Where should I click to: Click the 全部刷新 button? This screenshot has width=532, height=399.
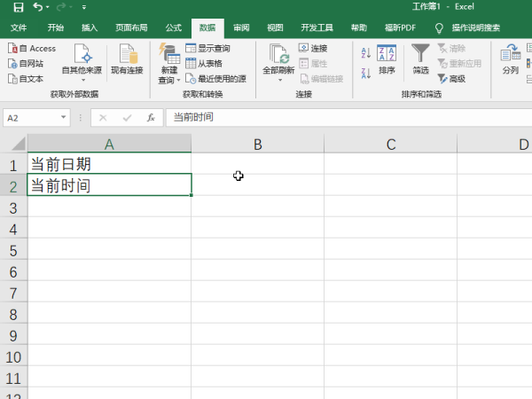(x=278, y=59)
